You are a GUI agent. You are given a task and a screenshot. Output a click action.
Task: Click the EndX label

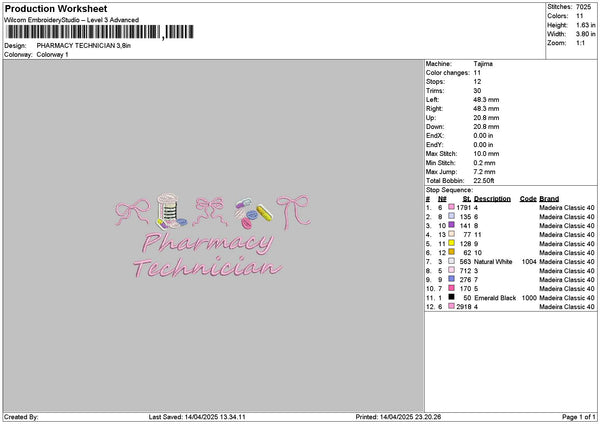434,135
